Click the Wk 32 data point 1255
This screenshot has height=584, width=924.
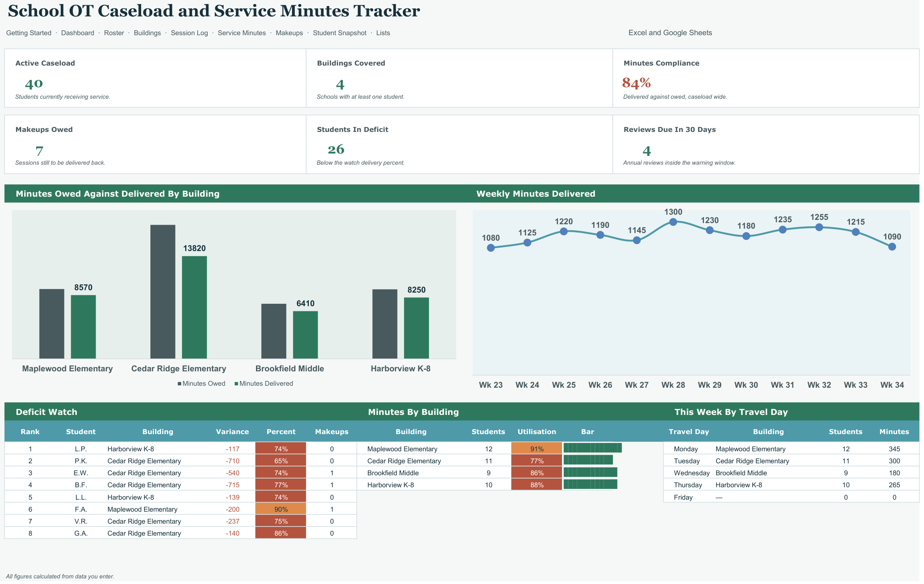point(819,227)
